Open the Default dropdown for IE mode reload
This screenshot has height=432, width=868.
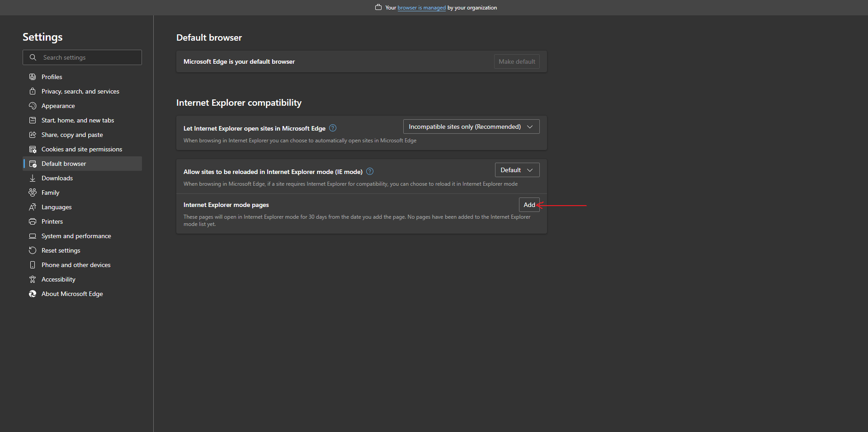pos(517,170)
